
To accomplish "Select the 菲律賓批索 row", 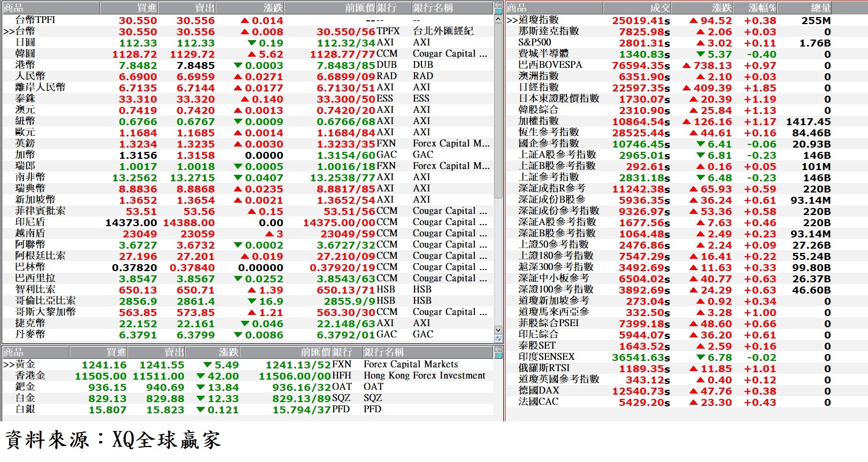I will tap(247, 211).
